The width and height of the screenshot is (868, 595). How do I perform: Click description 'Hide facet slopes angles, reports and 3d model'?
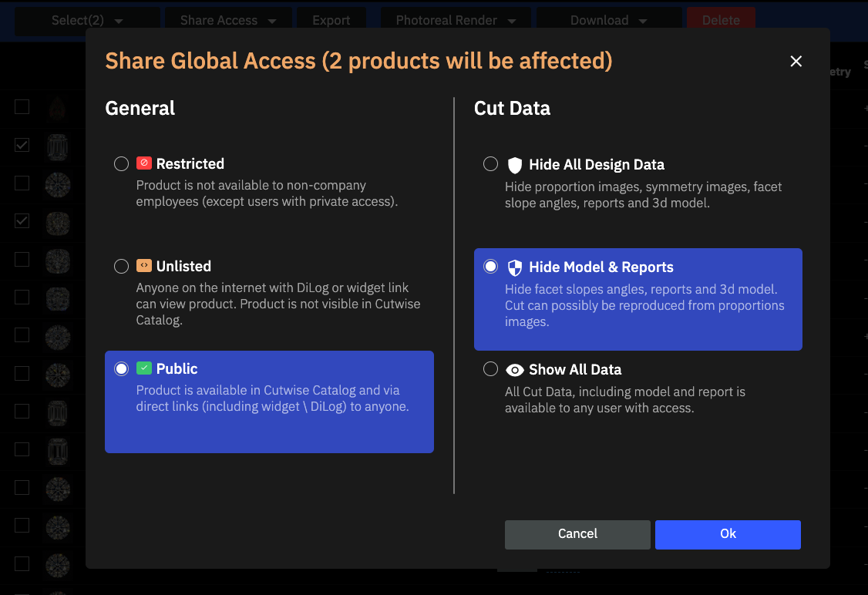coord(644,305)
